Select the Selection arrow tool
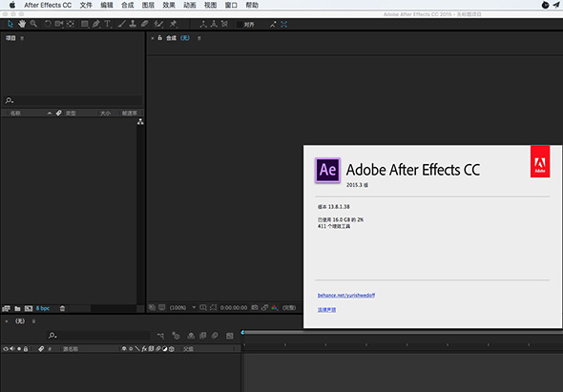The image size is (563, 392). (x=10, y=24)
